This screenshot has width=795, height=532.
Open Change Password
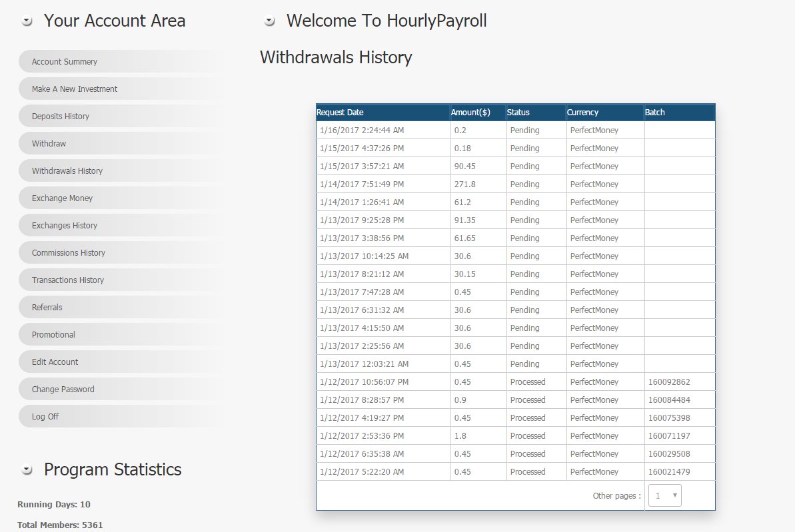[x=122, y=390]
